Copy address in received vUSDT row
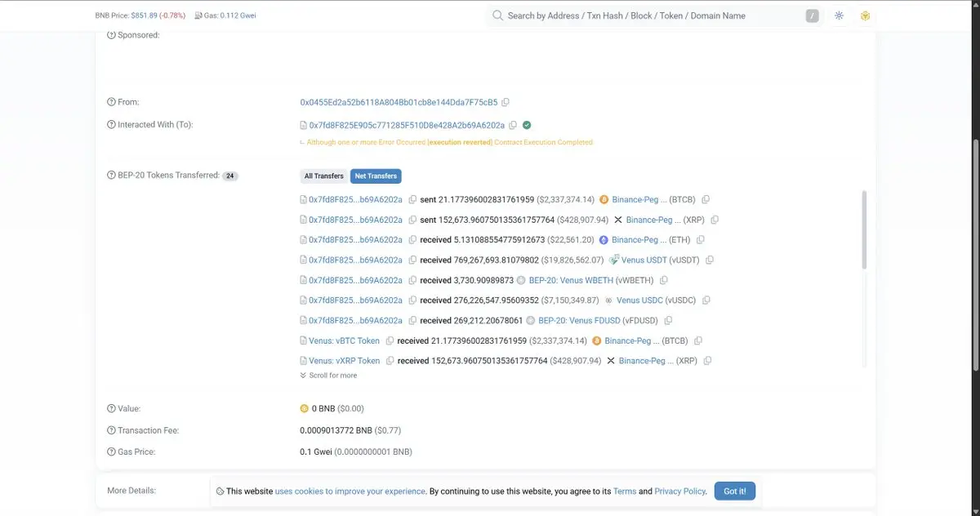 412,260
